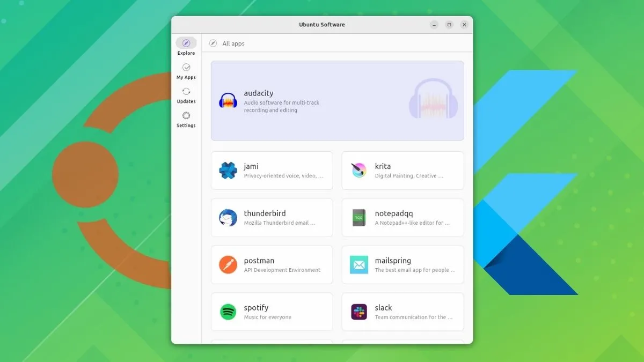Open the spotify app listing
Viewport: 644px width, 362px height.
[x=272, y=312]
